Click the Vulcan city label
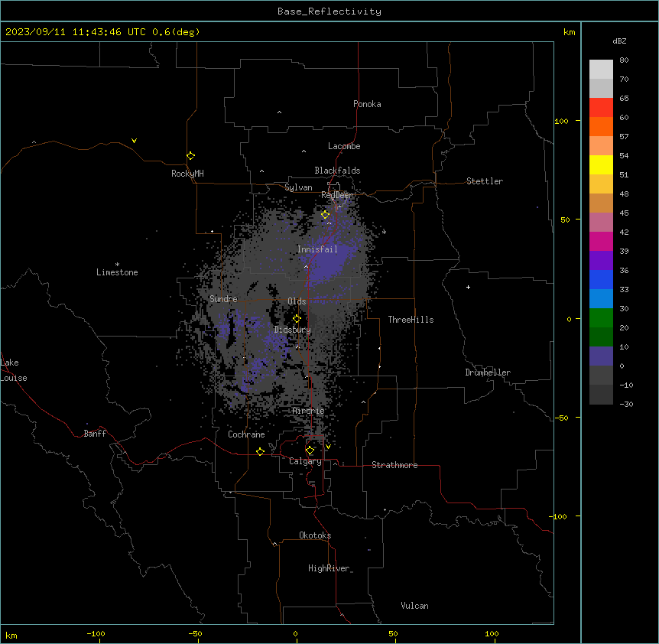Viewport: 659px width, 644px height. 415,606
